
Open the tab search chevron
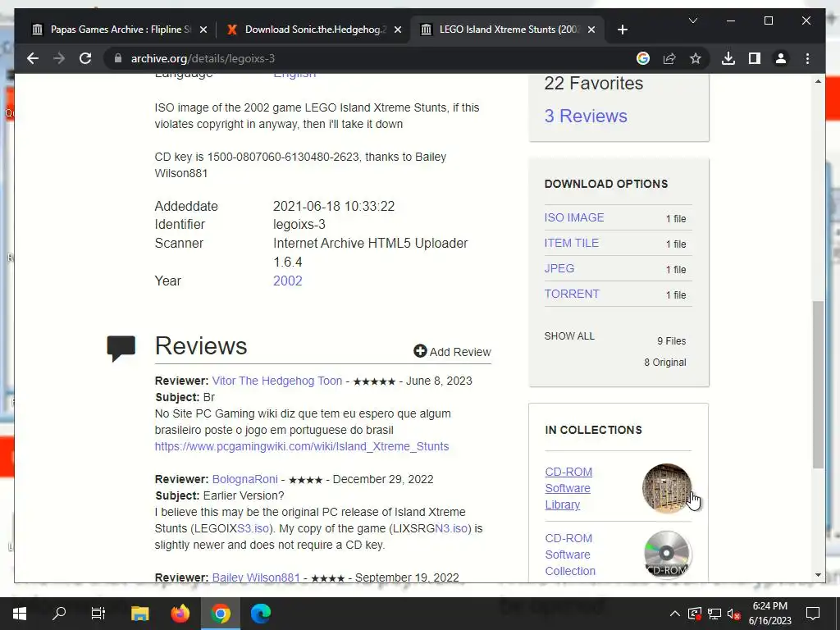point(692,21)
